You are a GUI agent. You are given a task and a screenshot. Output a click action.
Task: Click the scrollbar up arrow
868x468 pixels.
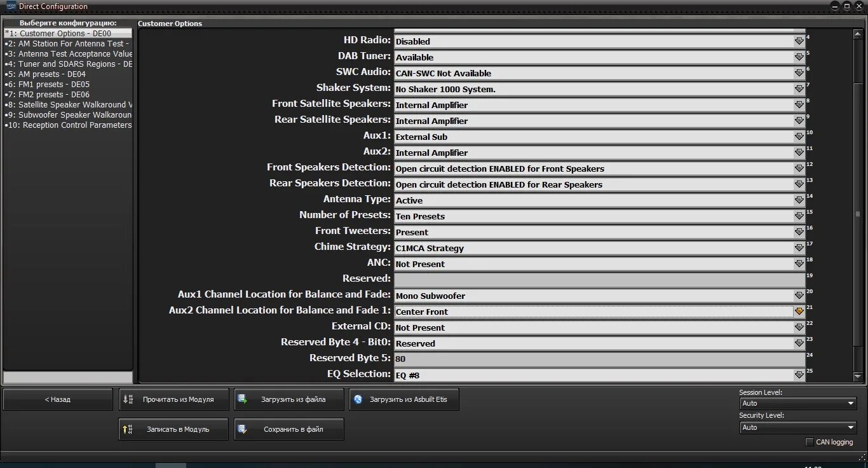pos(857,34)
